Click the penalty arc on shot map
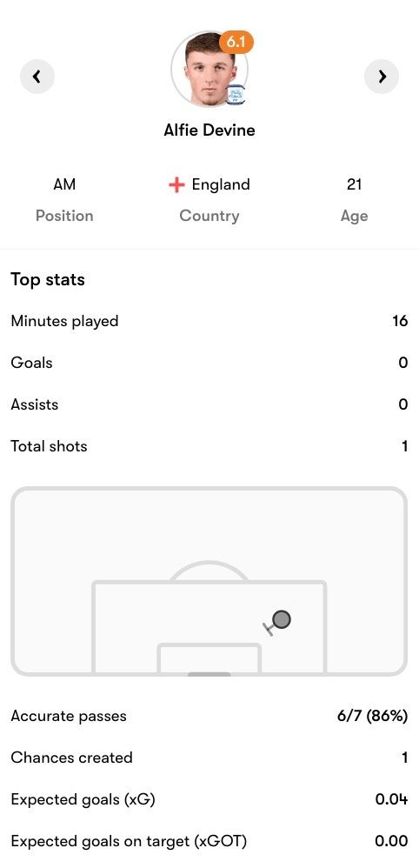This screenshot has width=419, height=868. point(209,571)
